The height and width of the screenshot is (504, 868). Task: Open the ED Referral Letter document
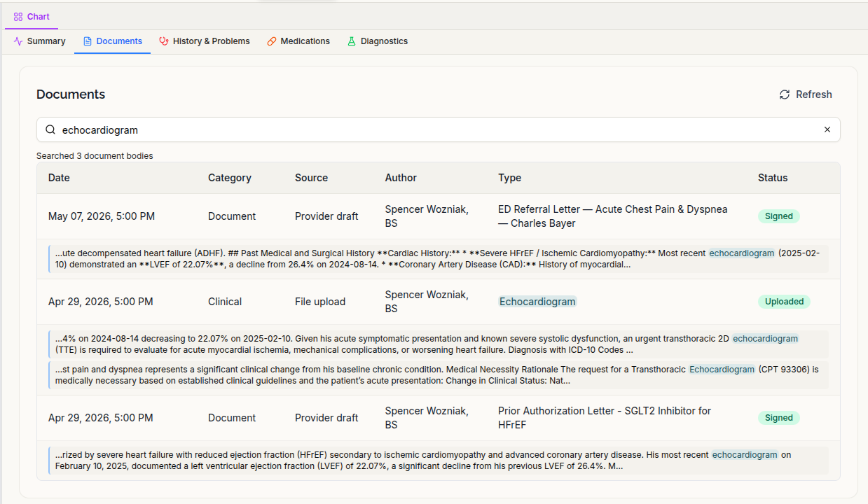click(x=613, y=216)
